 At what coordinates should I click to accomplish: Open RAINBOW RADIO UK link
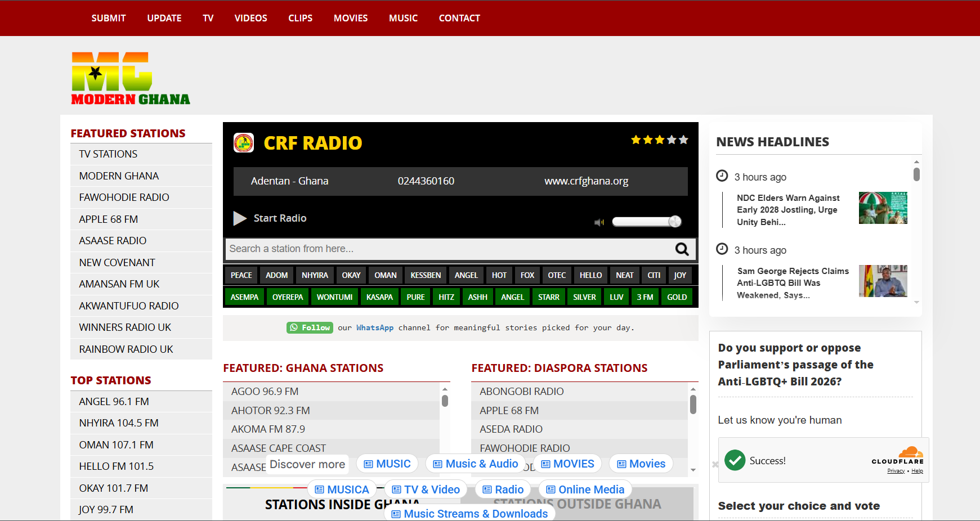[x=141, y=349]
